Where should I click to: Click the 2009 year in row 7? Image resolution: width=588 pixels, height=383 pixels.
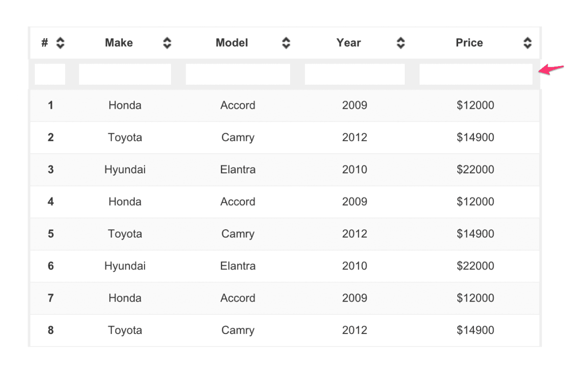[x=355, y=298]
